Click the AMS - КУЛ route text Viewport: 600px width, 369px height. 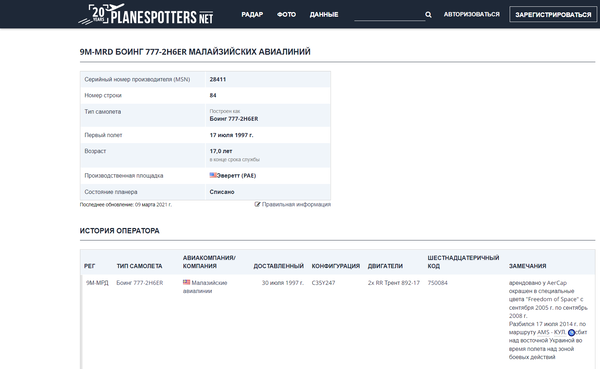(x=551, y=332)
